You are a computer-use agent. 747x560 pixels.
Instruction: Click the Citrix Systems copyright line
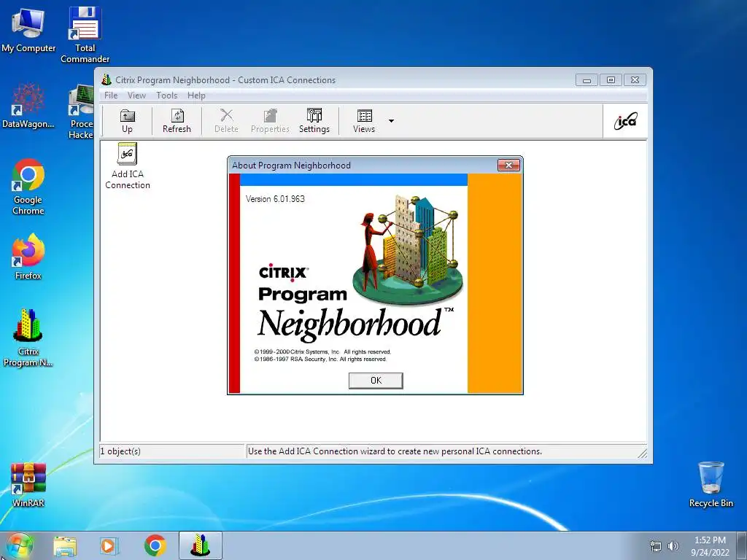point(322,352)
